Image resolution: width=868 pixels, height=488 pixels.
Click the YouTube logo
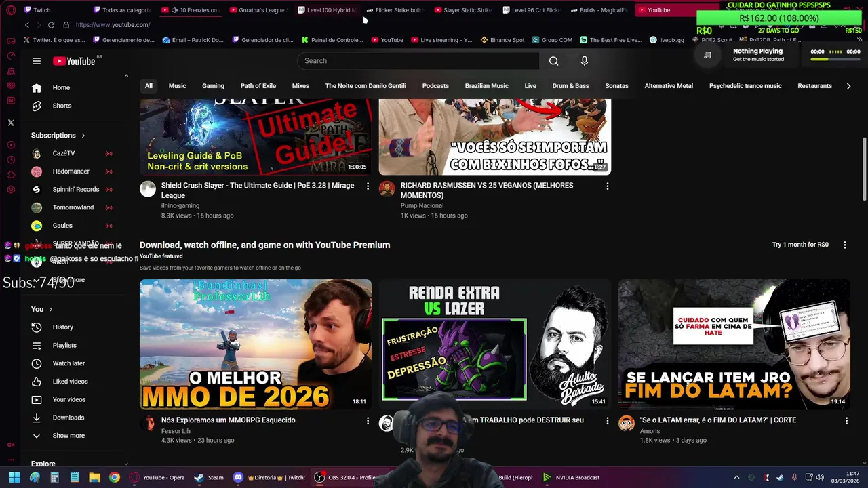(x=74, y=61)
